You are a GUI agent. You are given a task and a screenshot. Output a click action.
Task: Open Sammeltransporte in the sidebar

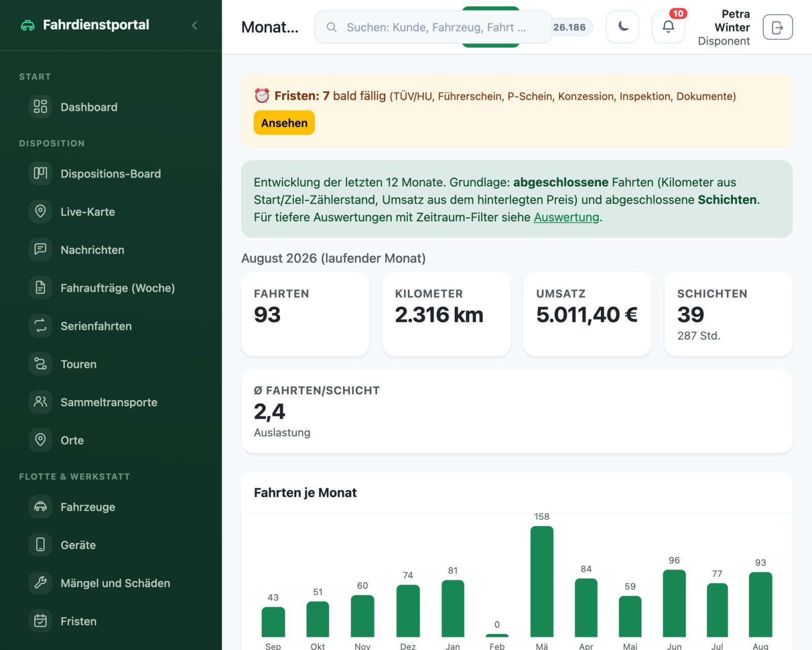click(x=111, y=402)
